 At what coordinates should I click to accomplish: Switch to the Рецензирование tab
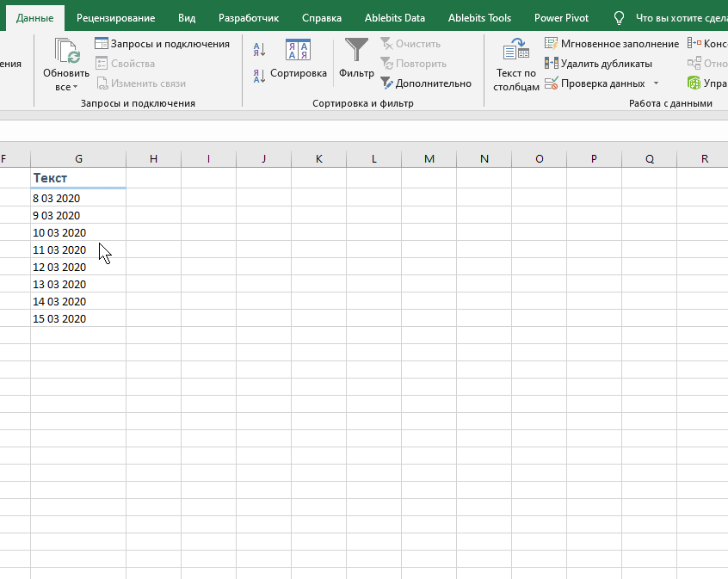pos(115,18)
